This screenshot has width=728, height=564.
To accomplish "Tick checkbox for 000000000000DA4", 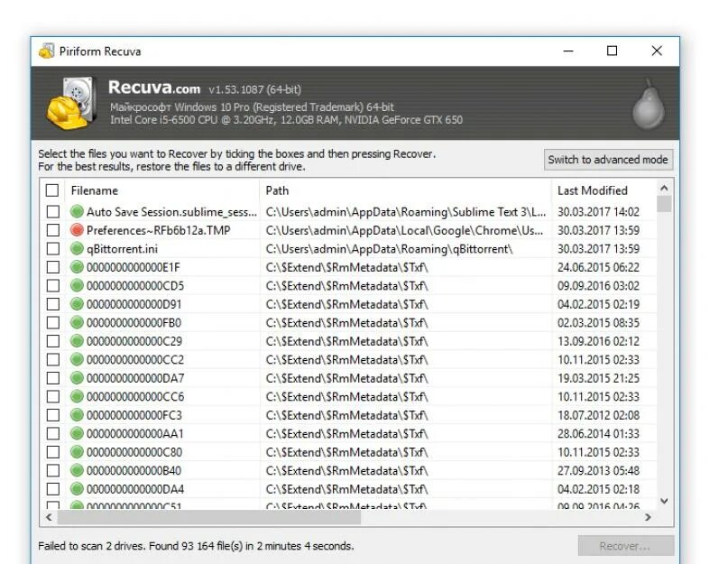I will [x=53, y=489].
